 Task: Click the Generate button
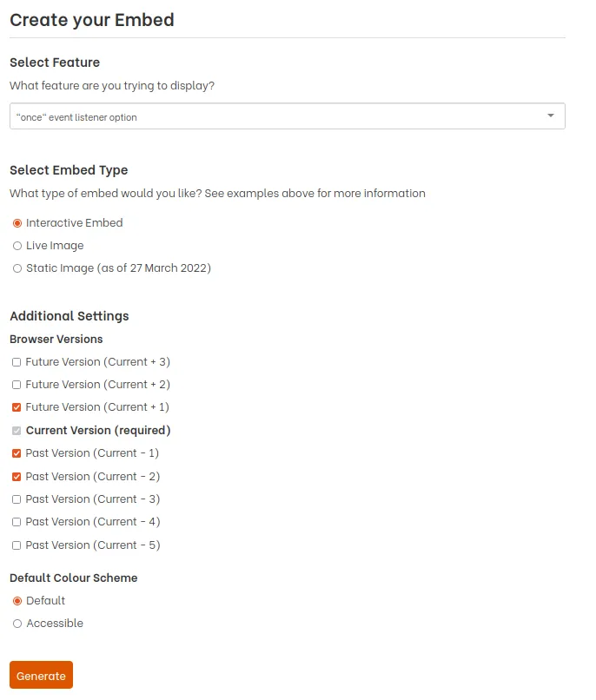[x=41, y=675]
